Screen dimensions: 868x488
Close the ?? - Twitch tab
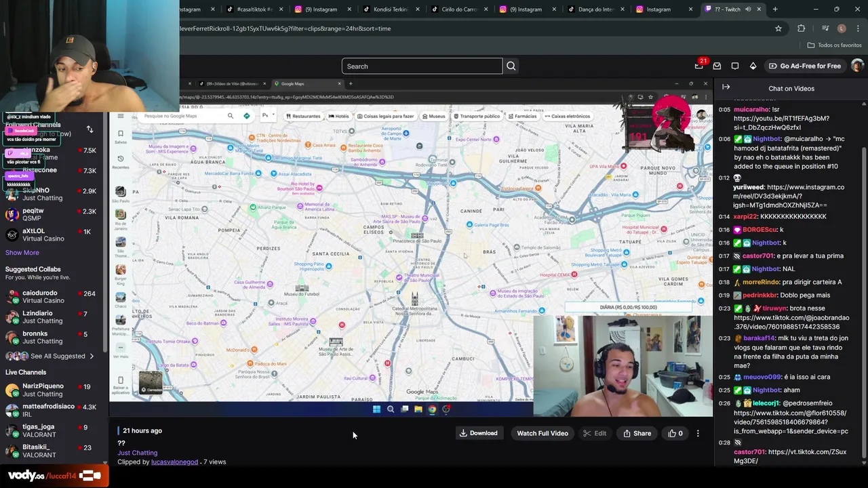tap(759, 9)
